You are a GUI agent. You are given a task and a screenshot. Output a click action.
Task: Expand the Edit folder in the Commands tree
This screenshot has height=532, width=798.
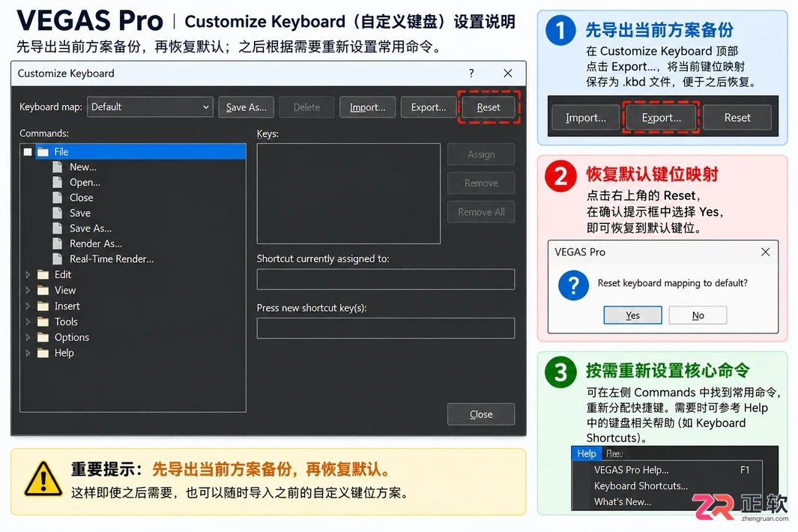pyautogui.click(x=28, y=275)
